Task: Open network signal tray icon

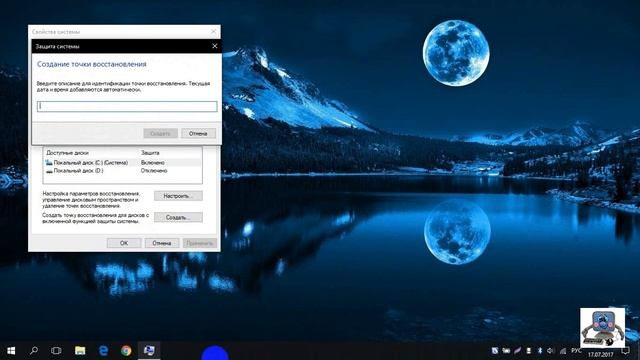Action: point(563,351)
